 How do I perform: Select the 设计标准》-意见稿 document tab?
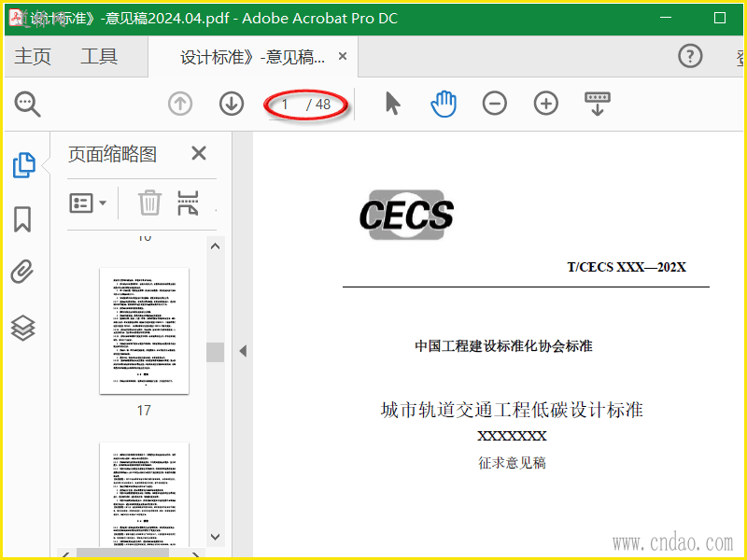pos(252,57)
